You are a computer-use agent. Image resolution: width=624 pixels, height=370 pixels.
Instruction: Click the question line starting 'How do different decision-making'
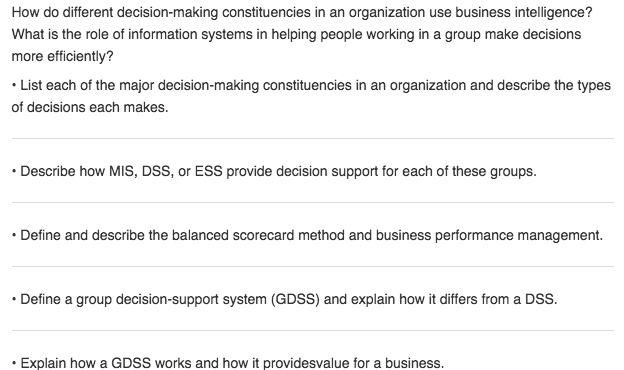click(x=302, y=13)
